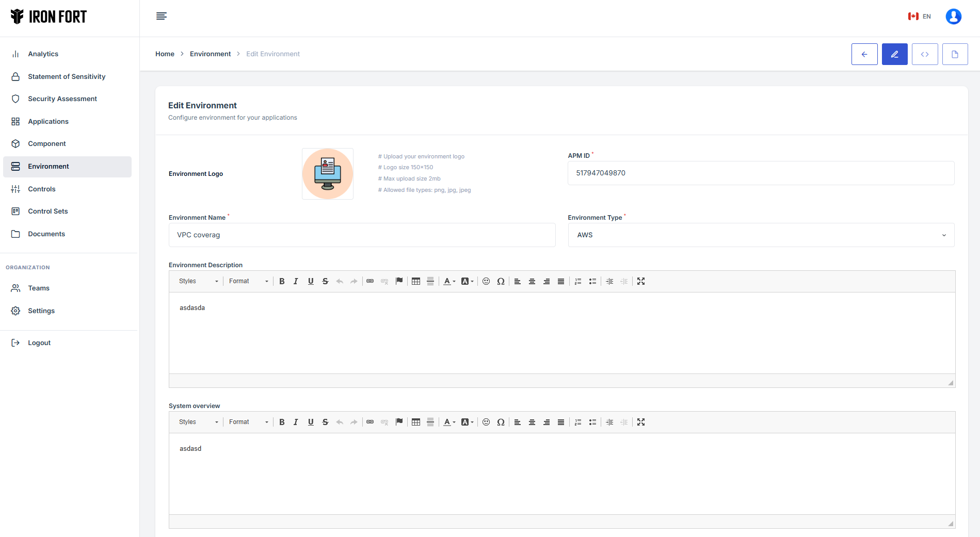Expand Format dropdown in System overview editor
980x537 pixels.
[x=248, y=422]
